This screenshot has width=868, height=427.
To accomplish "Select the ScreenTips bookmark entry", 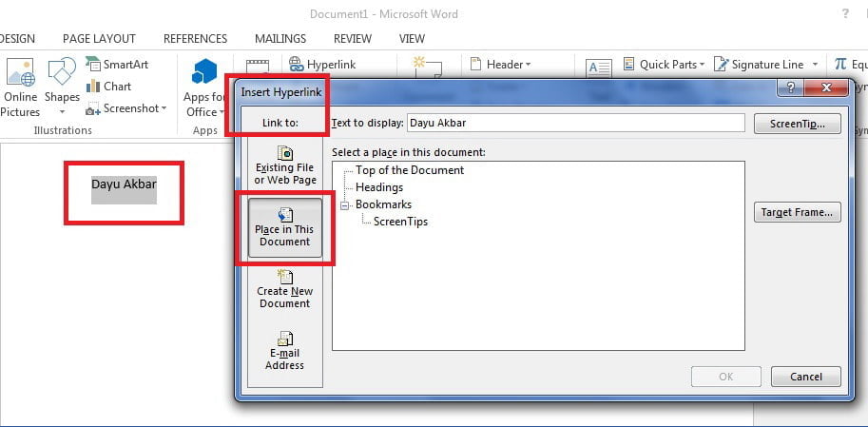I will (401, 222).
